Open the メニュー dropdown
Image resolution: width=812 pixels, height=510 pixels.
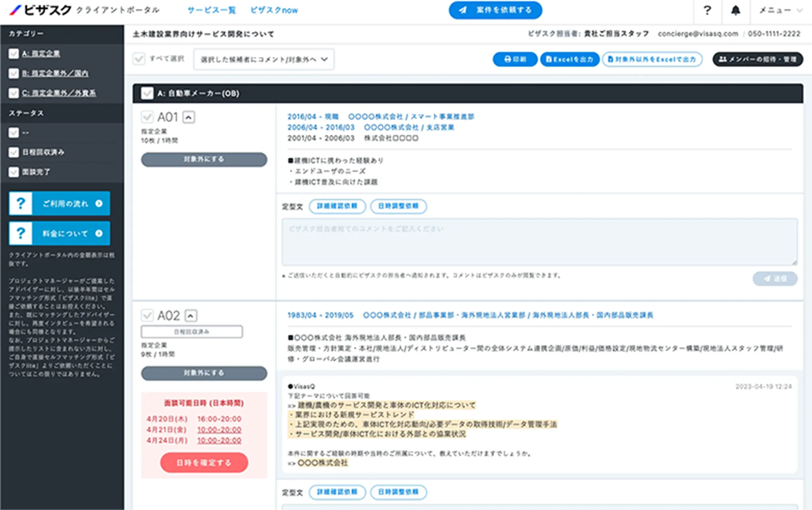pos(781,10)
